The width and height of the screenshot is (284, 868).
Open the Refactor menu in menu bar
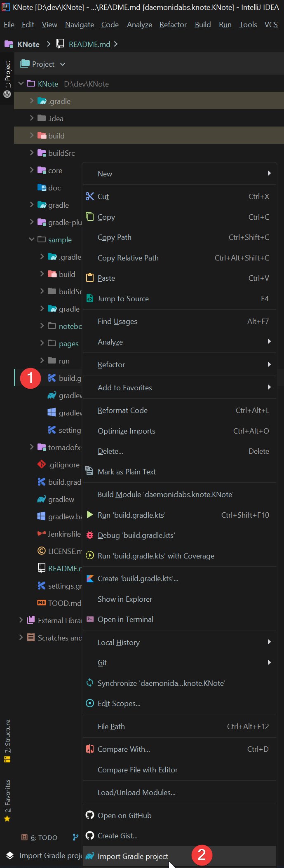[173, 25]
